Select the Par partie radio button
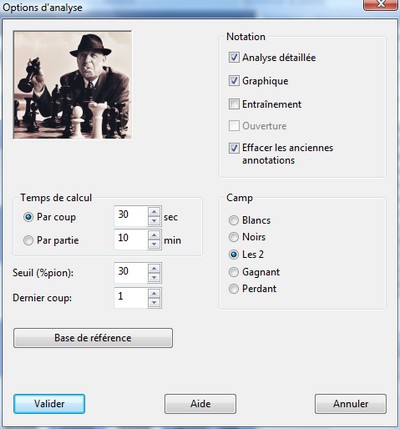This screenshot has width=400, height=429. pyautogui.click(x=28, y=240)
